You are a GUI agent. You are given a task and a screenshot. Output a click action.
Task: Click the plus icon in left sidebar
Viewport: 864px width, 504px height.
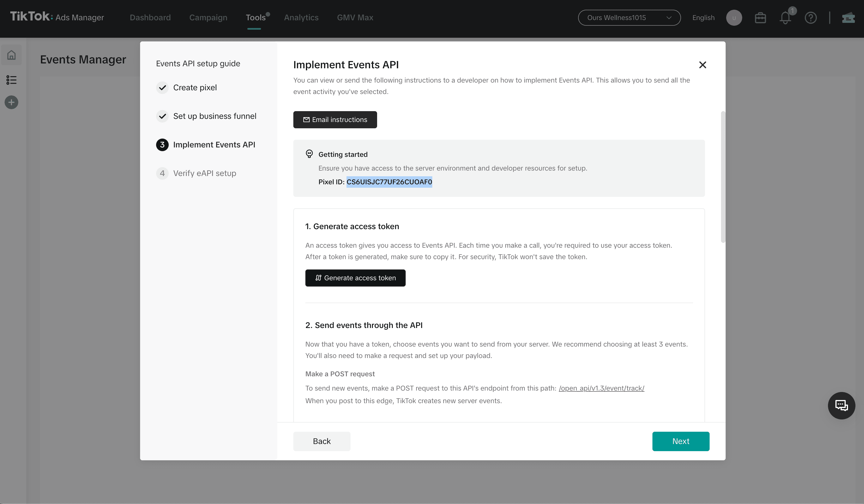pos(11,102)
